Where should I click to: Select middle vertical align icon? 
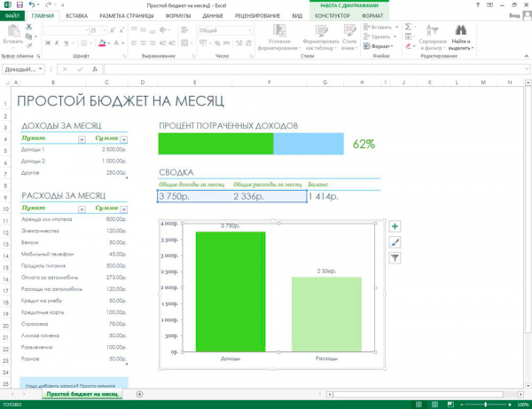143,30
